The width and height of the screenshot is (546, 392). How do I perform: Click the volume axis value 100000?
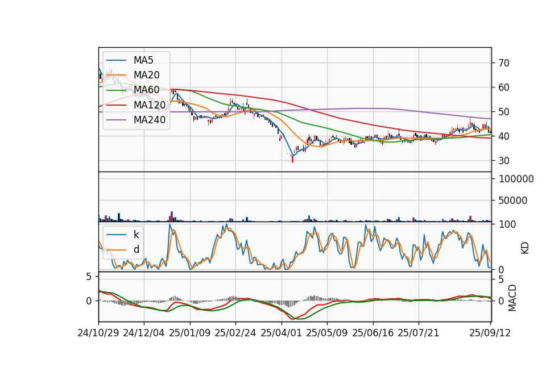coord(516,179)
